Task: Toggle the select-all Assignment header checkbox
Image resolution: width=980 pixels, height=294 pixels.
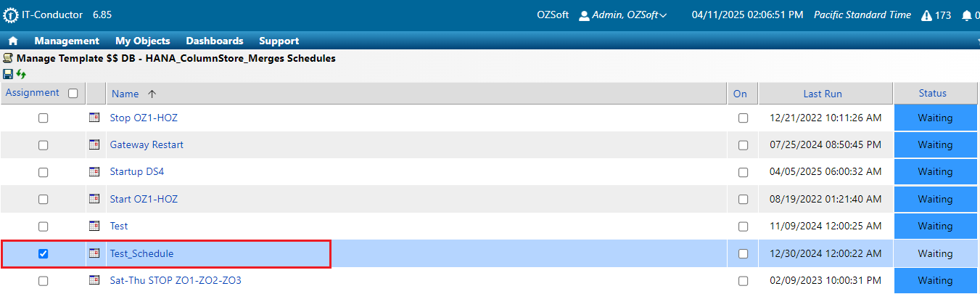Action: coord(73,93)
